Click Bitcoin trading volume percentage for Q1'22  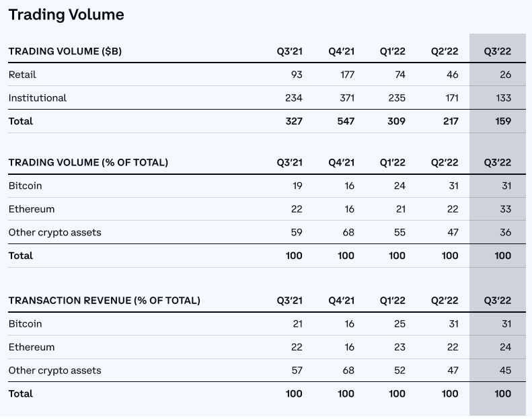point(400,186)
